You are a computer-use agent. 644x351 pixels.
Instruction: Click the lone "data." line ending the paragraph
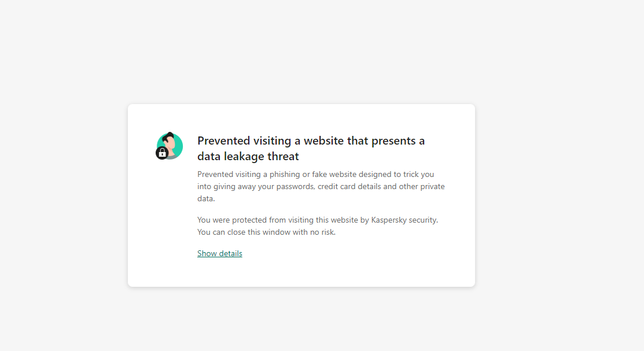[206, 199]
